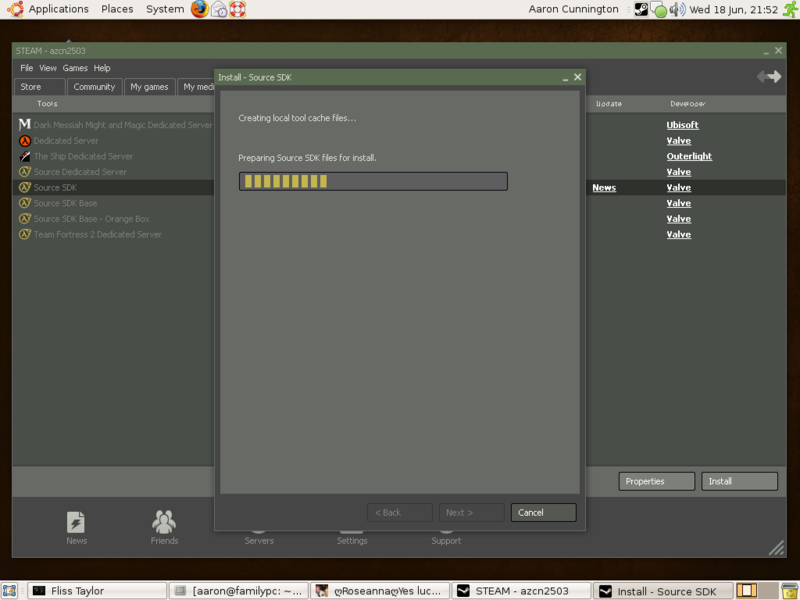Click the installation progress bar
This screenshot has width=800, height=600.
[373, 181]
